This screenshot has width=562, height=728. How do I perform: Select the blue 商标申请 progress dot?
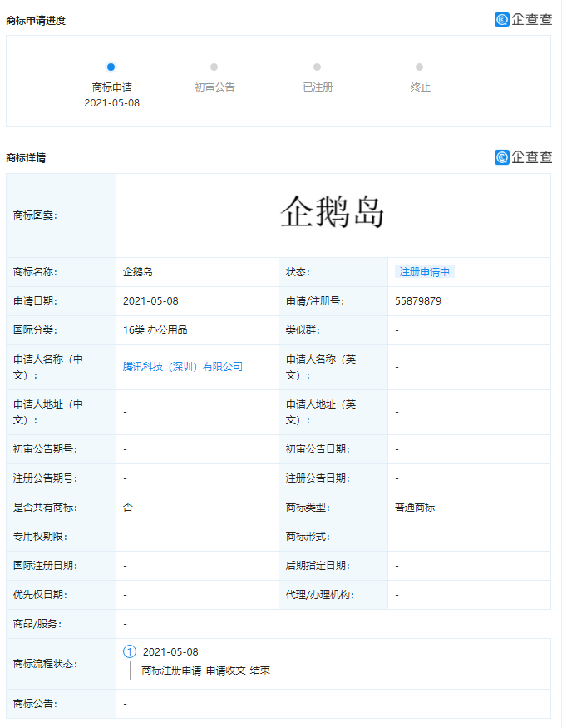coord(111,67)
